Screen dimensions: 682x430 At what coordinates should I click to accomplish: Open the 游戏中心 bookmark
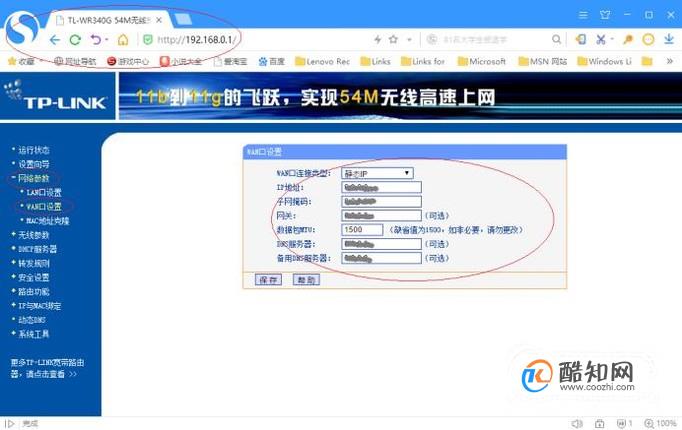click(x=128, y=61)
